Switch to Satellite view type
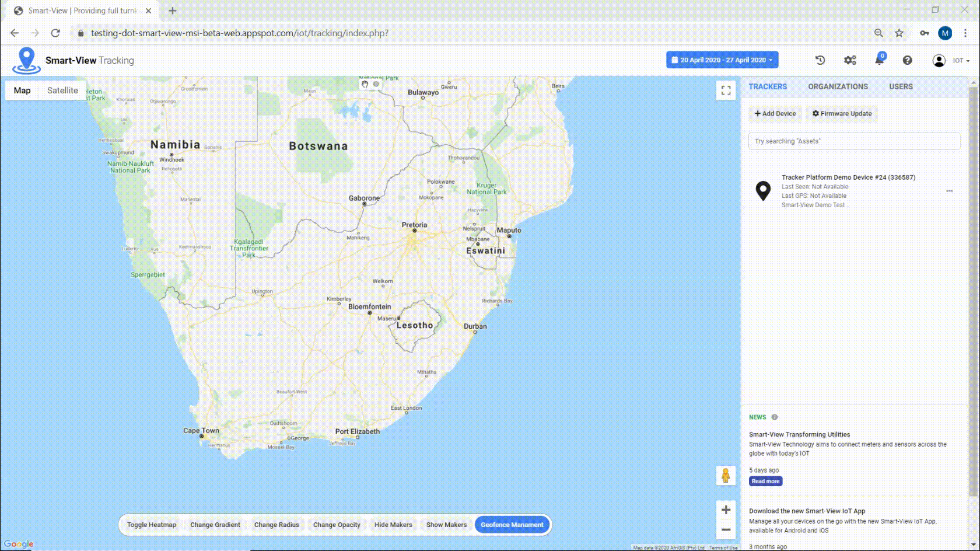 click(62, 90)
